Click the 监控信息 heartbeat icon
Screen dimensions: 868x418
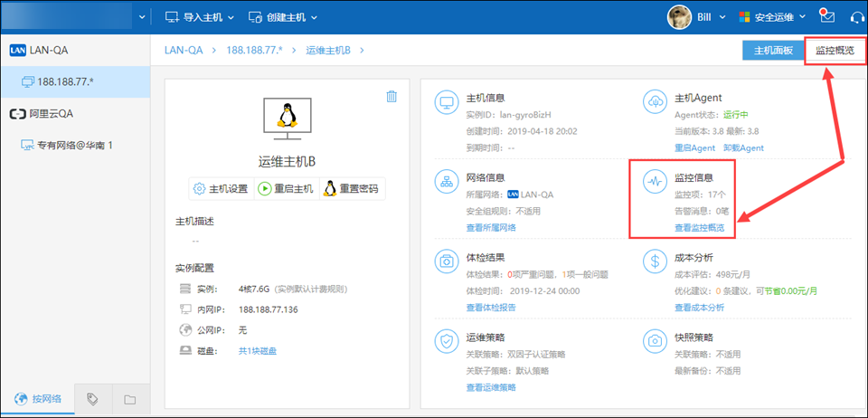click(x=654, y=181)
